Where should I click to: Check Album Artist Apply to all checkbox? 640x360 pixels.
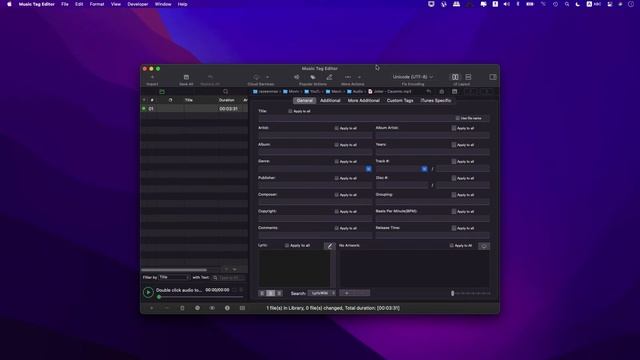[x=454, y=128]
